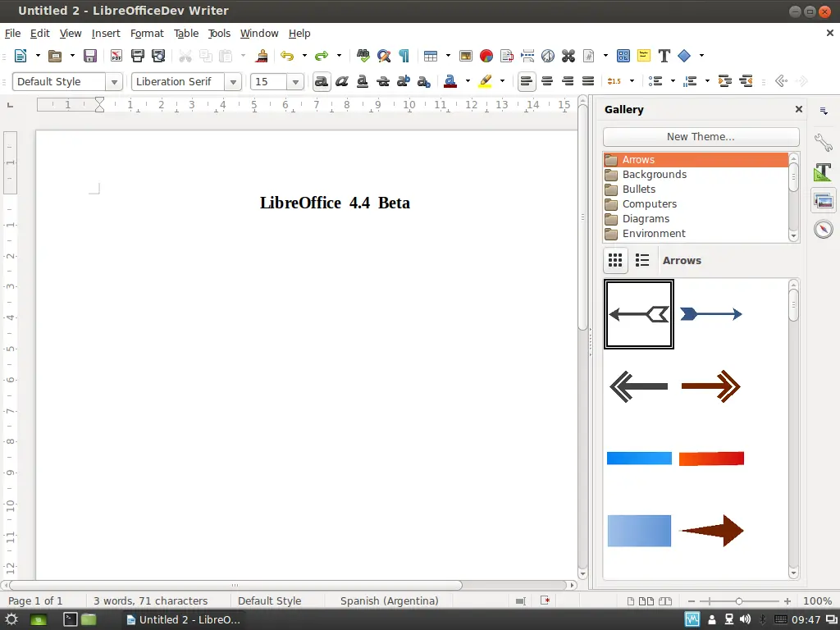Click Spanish (Argentina) language in status bar

(x=390, y=601)
